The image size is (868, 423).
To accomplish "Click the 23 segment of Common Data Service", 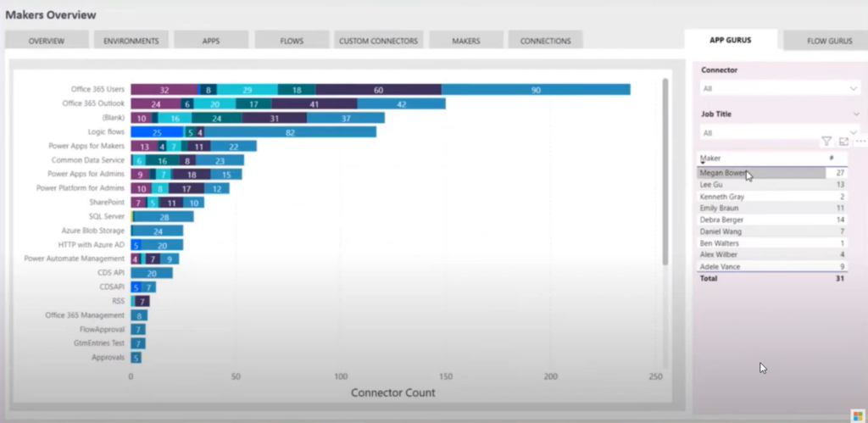I will click(220, 160).
